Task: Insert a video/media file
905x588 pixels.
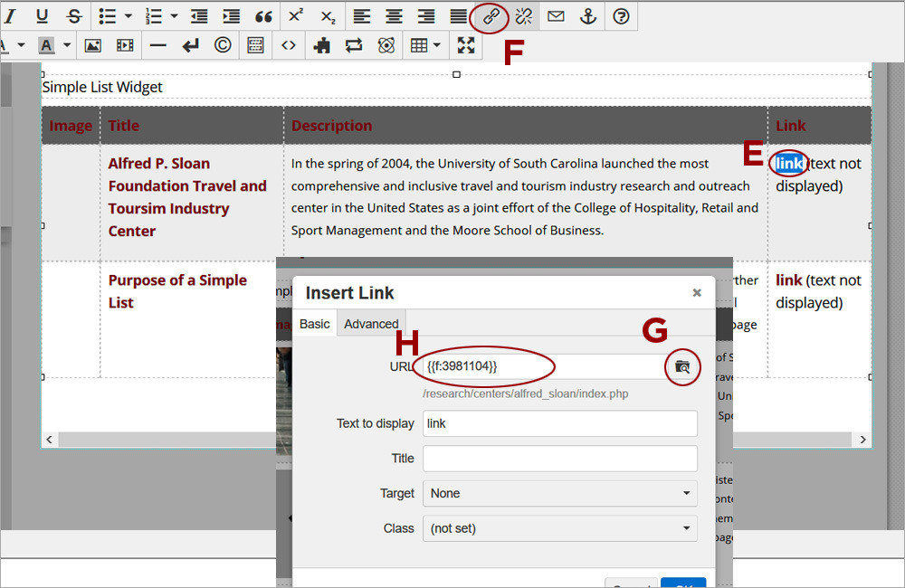Action: [x=125, y=45]
